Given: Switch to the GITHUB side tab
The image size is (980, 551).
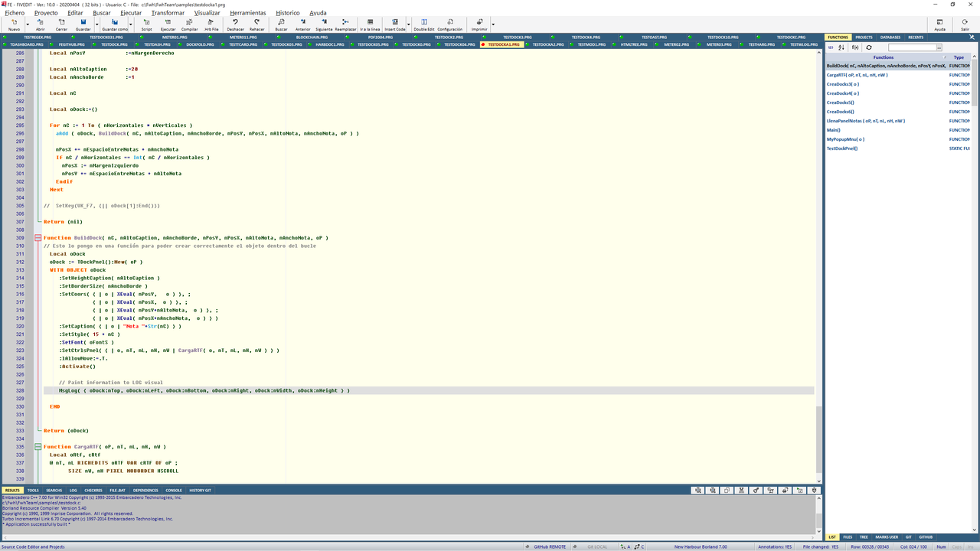Looking at the screenshot, I should pos(926,537).
